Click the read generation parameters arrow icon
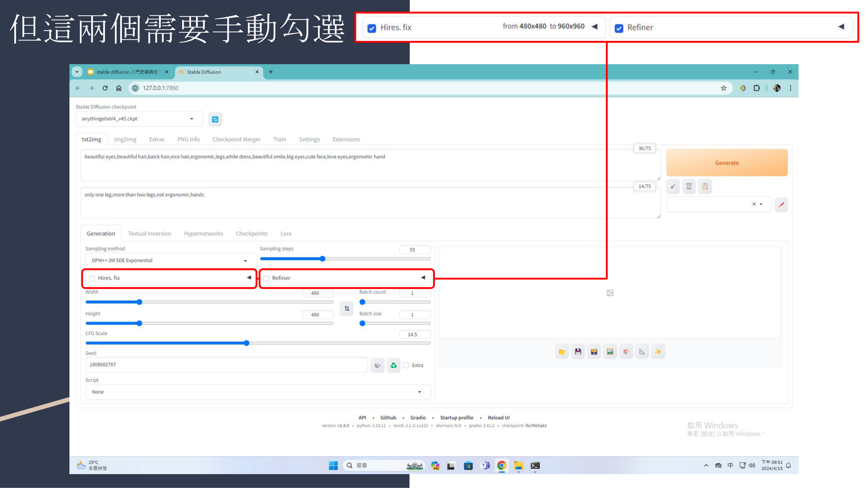The width and height of the screenshot is (868, 488). (x=673, y=186)
